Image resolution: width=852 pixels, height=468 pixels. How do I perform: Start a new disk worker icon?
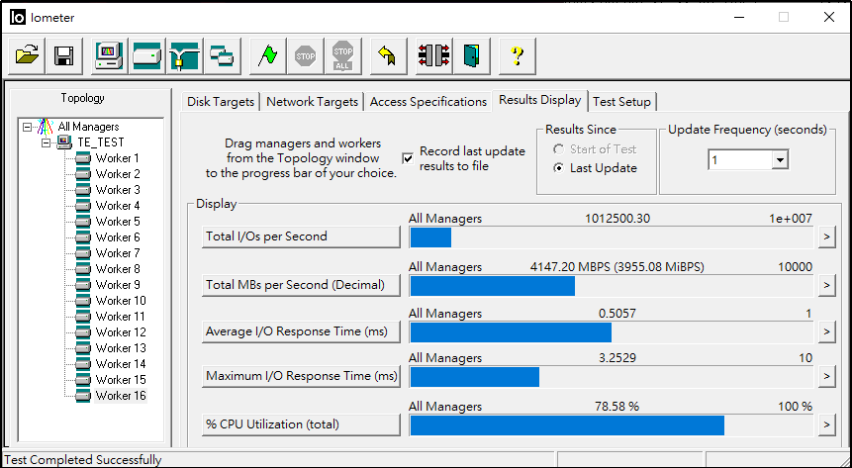[x=147, y=55]
